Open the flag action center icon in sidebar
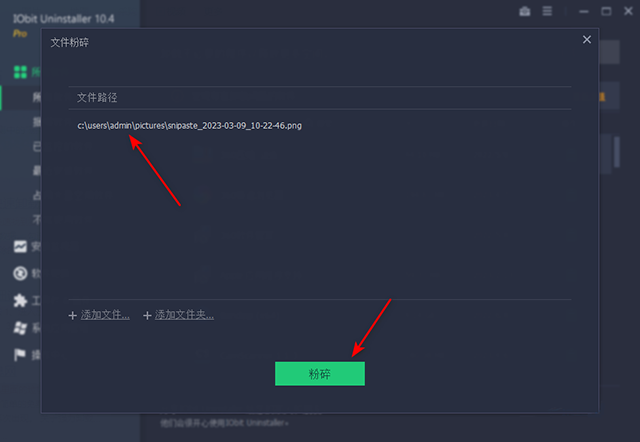This screenshot has height=442, width=640. [20, 355]
